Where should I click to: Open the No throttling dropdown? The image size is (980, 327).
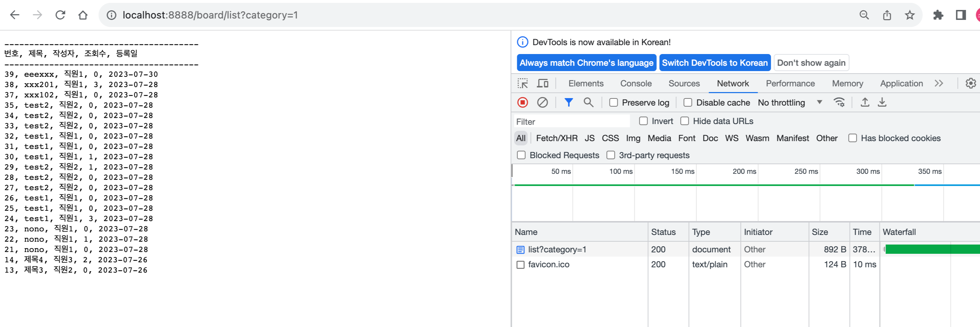pos(790,103)
